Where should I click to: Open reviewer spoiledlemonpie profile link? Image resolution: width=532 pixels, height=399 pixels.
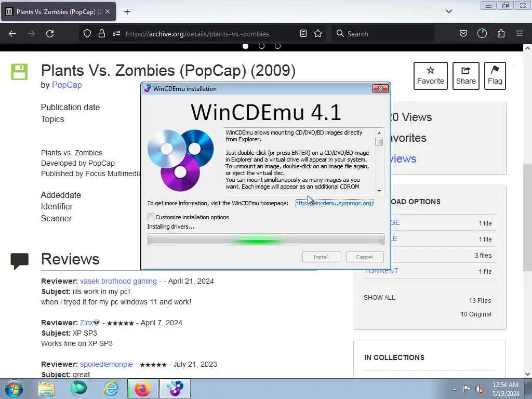click(107, 364)
